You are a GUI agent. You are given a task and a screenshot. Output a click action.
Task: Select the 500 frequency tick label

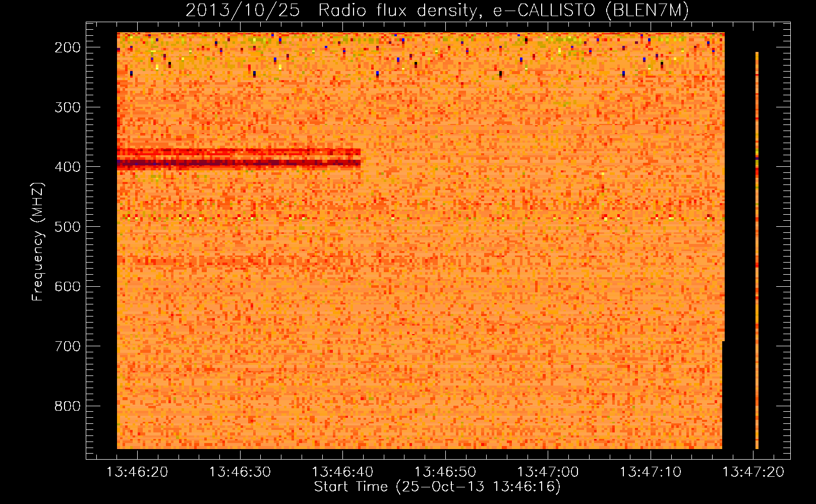pos(67,227)
